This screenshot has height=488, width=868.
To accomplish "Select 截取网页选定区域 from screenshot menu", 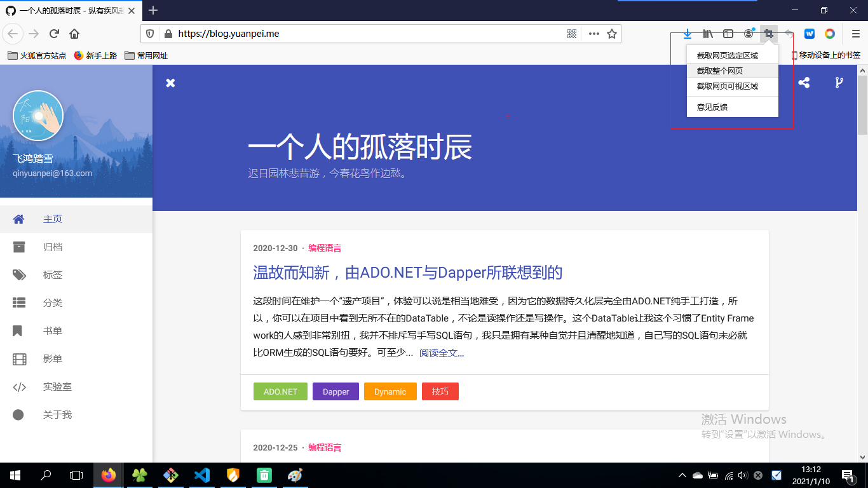I will click(733, 56).
